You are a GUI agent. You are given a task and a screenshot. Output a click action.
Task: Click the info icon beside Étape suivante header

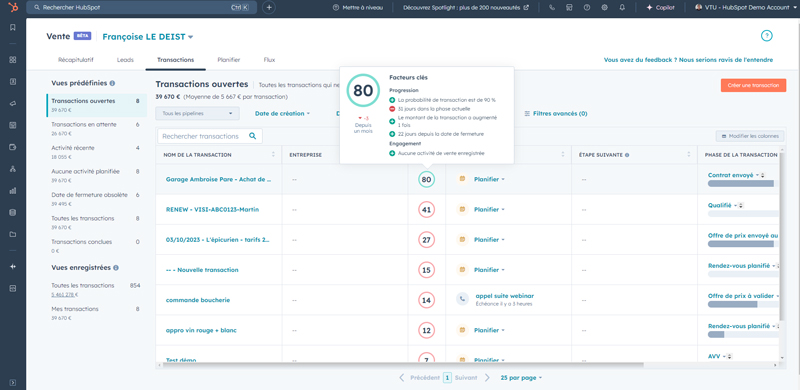point(627,155)
